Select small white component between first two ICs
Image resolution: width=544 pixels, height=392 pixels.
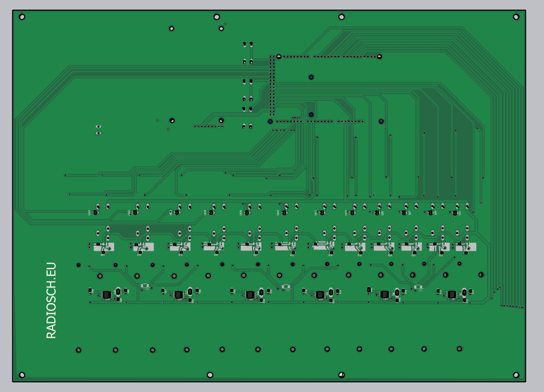145,286
